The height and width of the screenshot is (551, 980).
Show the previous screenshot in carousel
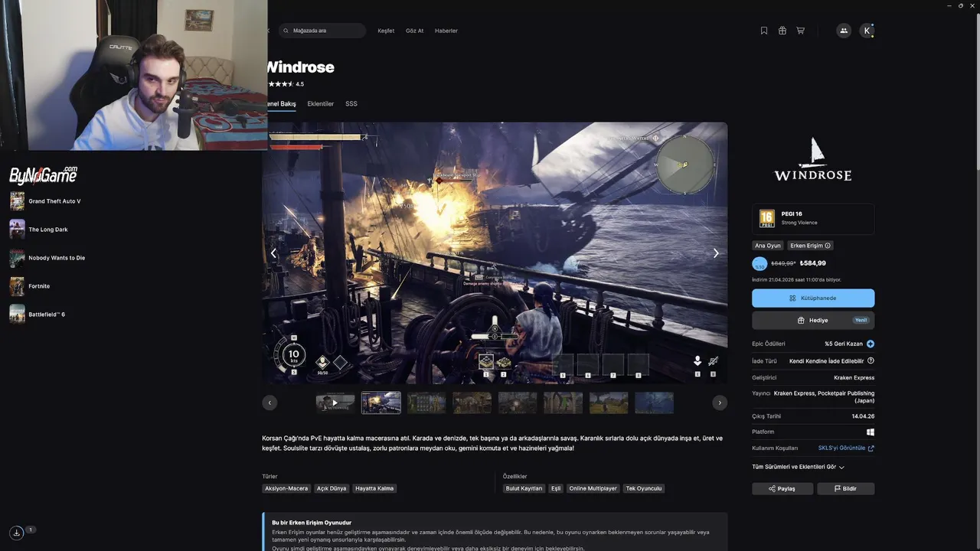(273, 253)
